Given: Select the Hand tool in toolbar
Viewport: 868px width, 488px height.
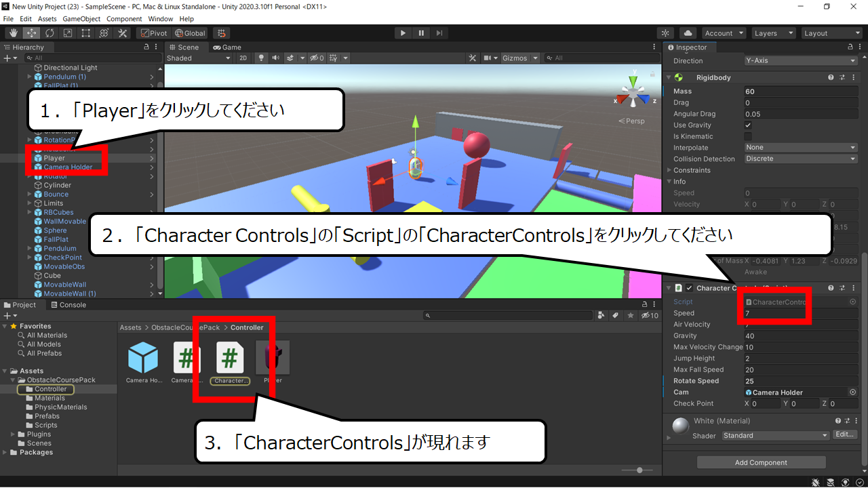Looking at the screenshot, I should tap(14, 33).
